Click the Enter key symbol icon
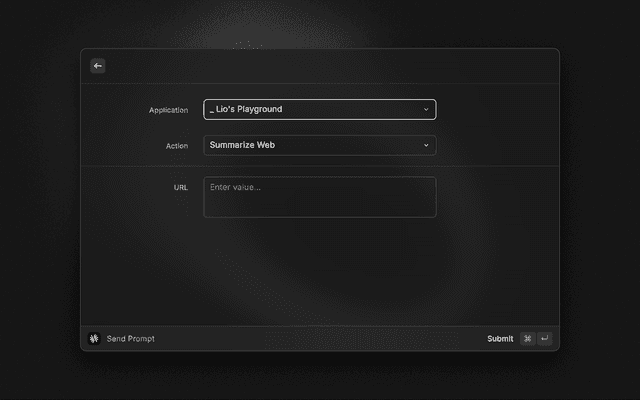640x400 pixels. coord(544,339)
